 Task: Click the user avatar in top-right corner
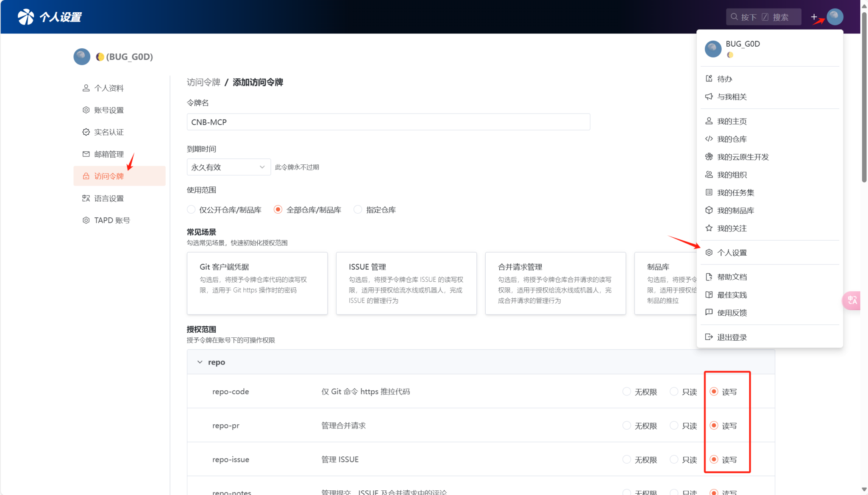[835, 17]
